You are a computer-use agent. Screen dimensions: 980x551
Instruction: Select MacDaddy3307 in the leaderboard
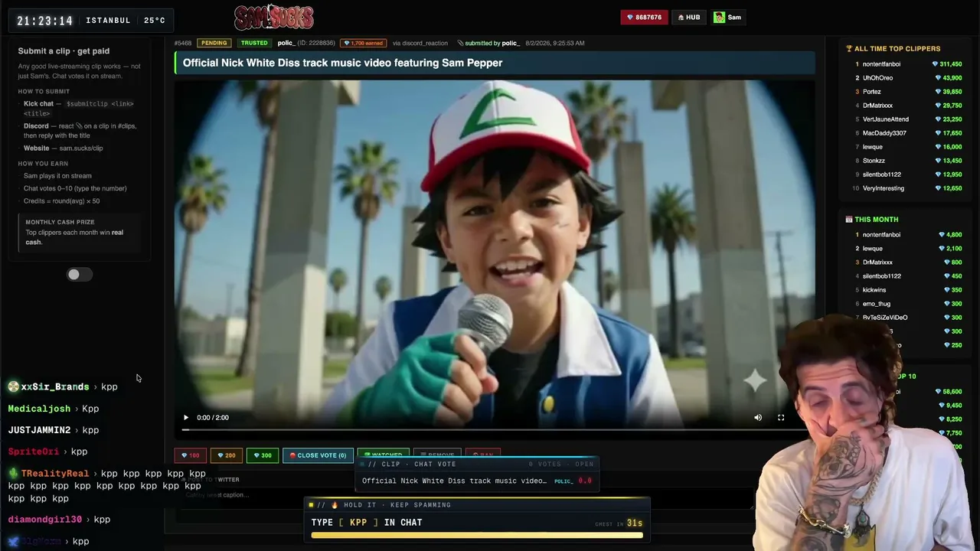pos(884,133)
